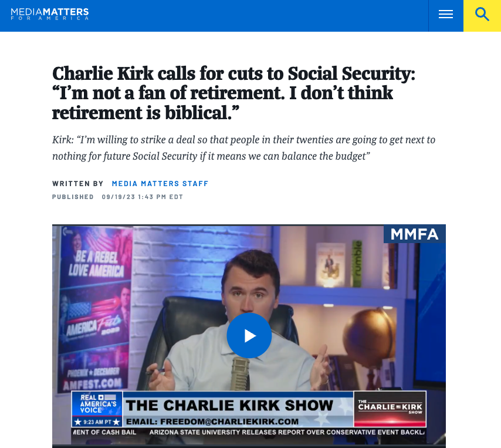Click the "Written by" byline label
This screenshot has height=448, width=501.
coord(77,184)
